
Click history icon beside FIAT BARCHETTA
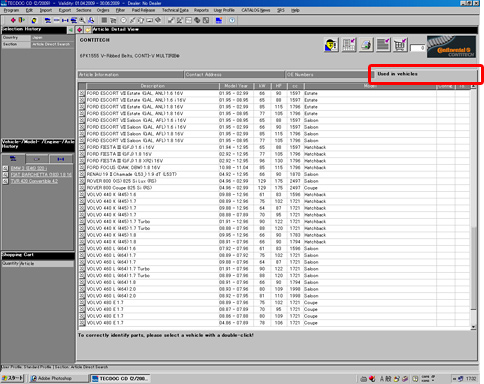click(5, 175)
